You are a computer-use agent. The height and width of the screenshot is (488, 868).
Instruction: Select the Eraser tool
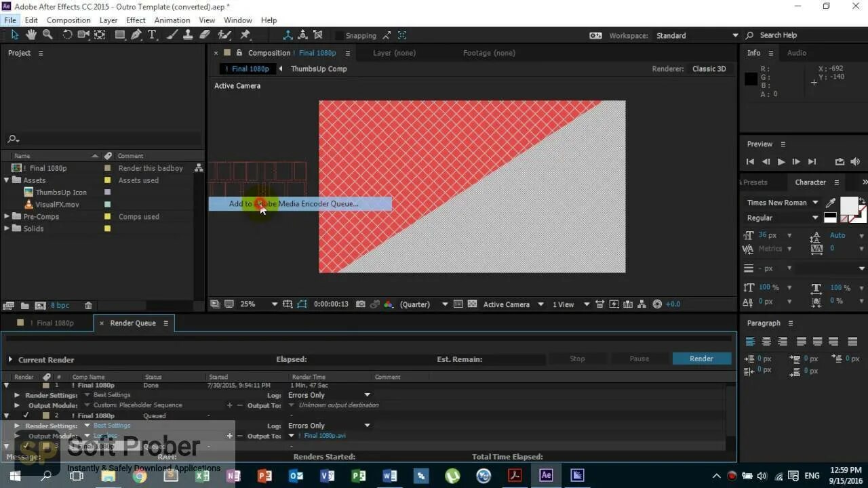[x=205, y=35]
